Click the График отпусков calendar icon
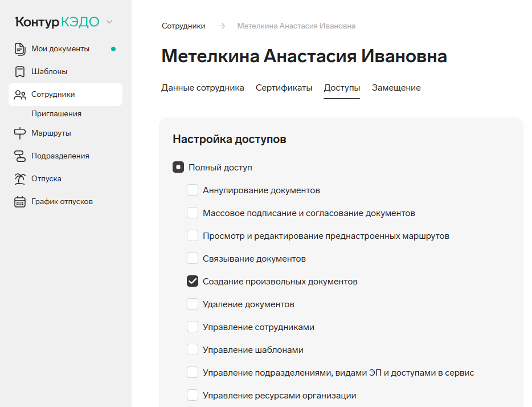The height and width of the screenshot is (407, 532). click(20, 202)
